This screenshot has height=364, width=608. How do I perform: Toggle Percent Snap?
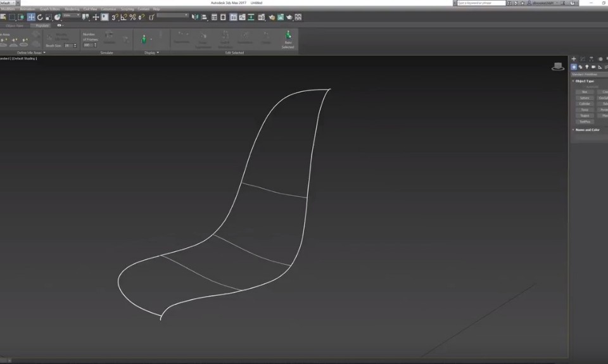pyautogui.click(x=132, y=17)
